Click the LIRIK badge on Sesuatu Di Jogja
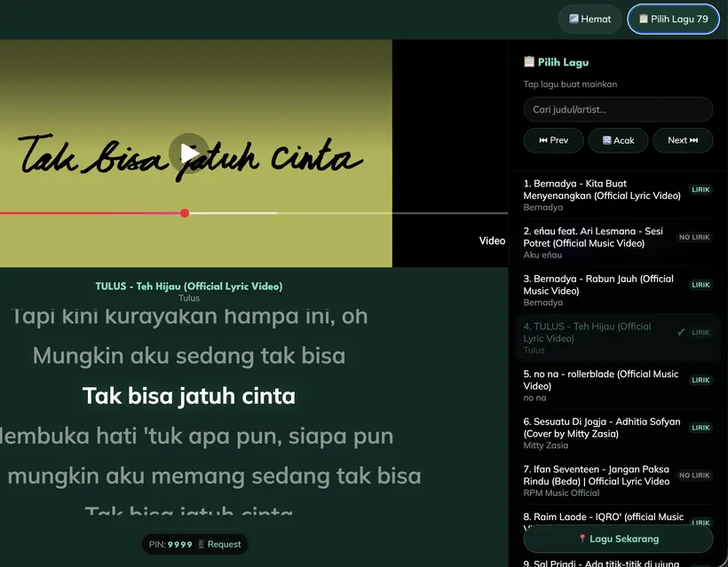 pyautogui.click(x=700, y=428)
